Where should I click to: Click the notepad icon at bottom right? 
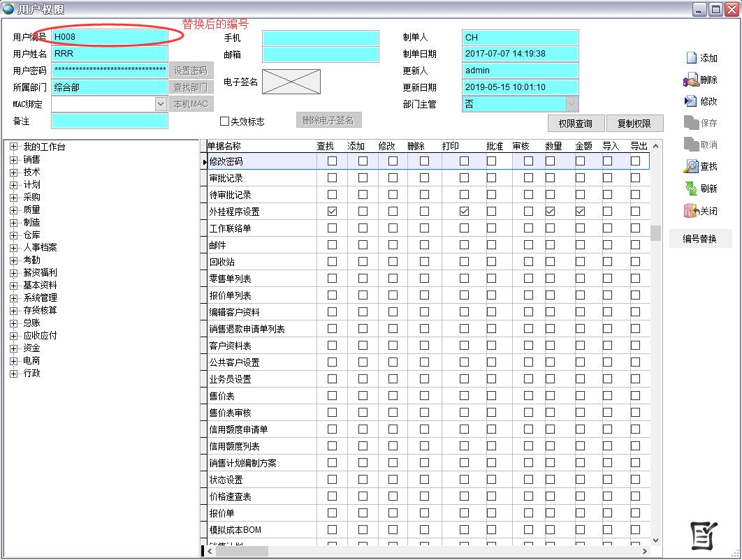click(x=704, y=535)
